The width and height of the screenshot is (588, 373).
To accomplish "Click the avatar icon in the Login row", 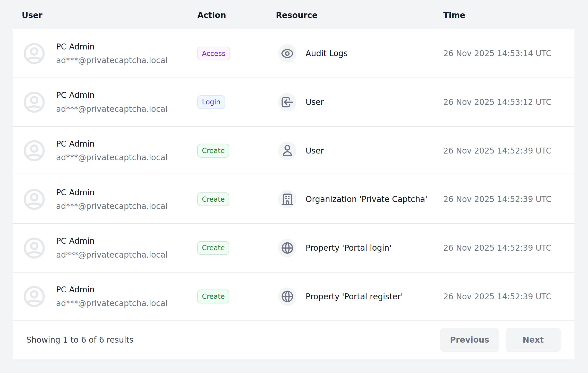I will pyautogui.click(x=34, y=102).
